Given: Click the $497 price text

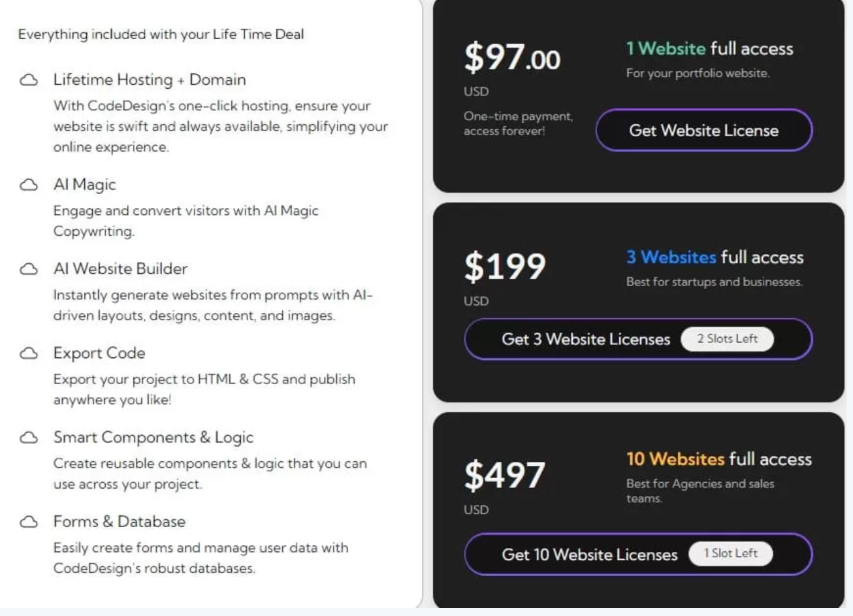Looking at the screenshot, I should (504, 475).
